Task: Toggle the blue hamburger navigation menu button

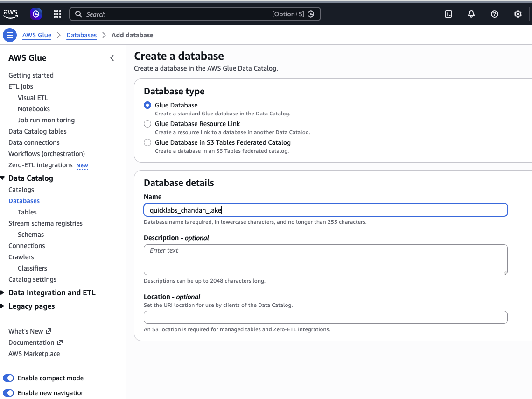Action: 10,35
